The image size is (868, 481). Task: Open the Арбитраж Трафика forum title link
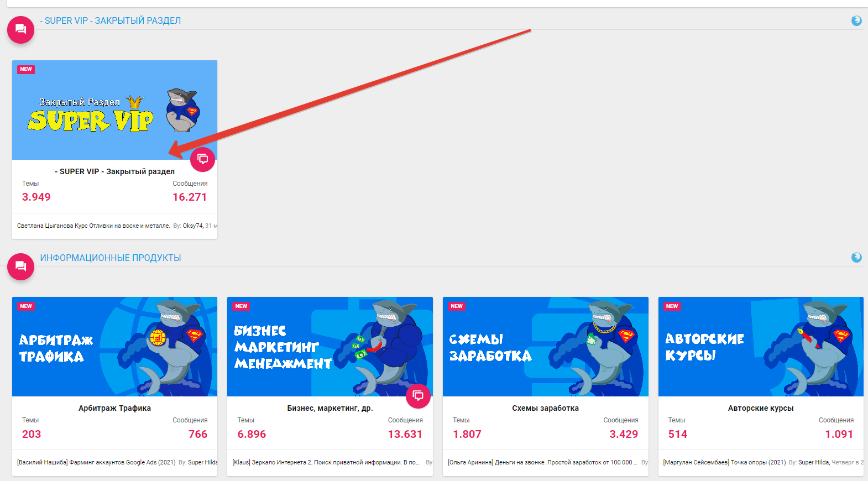[x=114, y=408]
